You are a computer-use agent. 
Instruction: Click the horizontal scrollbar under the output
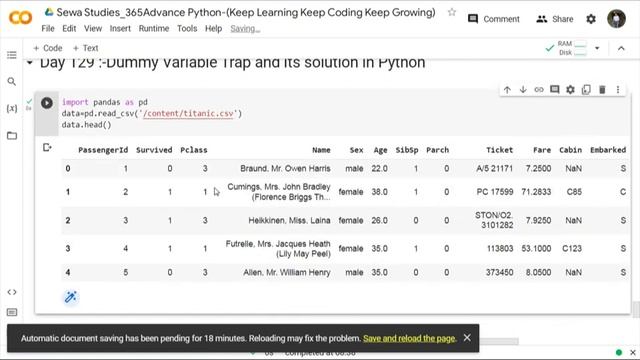click(x=499, y=341)
